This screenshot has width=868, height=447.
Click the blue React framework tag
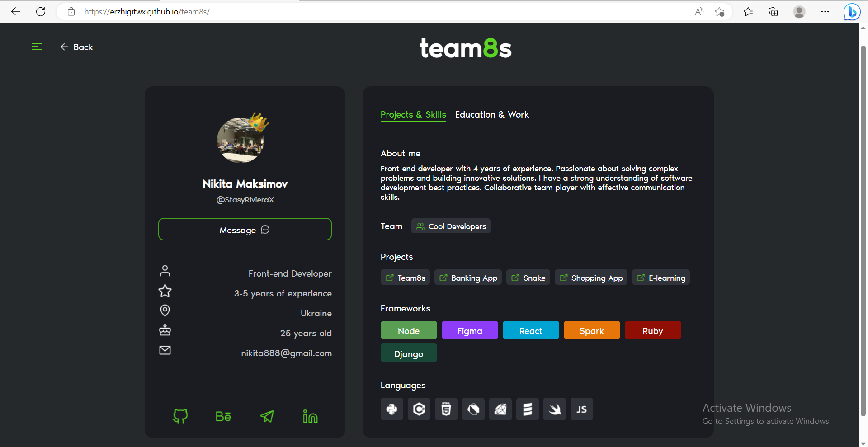pos(531,330)
